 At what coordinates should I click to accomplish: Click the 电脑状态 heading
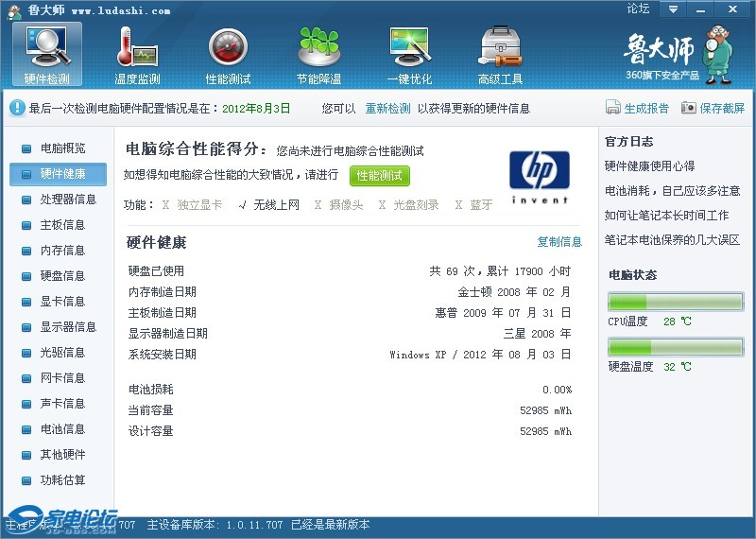tap(632, 275)
